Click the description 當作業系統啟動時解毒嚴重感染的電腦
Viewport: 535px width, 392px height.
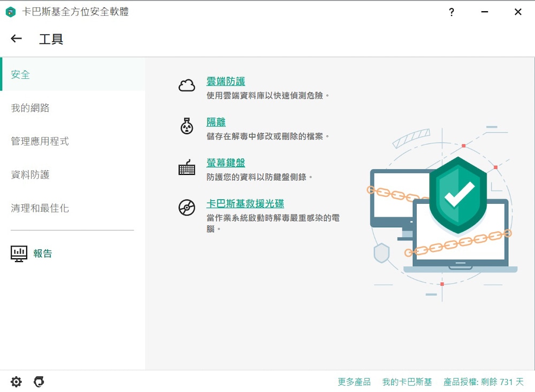click(x=273, y=223)
